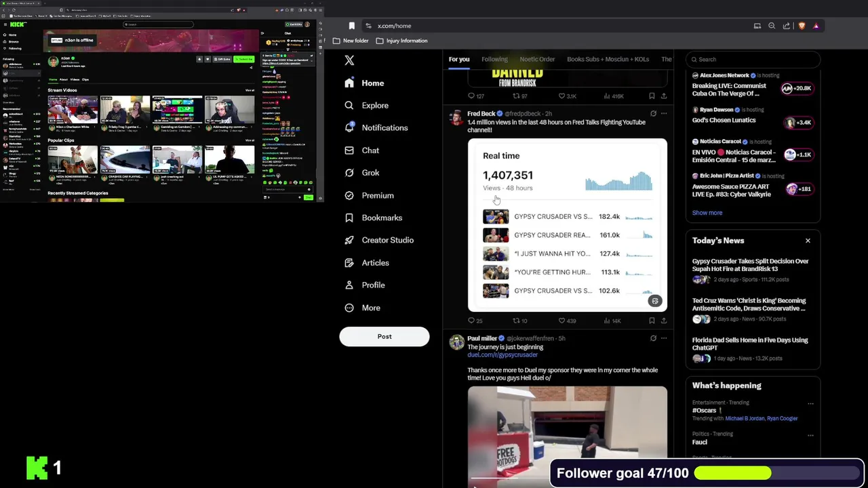The width and height of the screenshot is (868, 488).
Task: Click the Kick search box
Action: click(158, 24)
